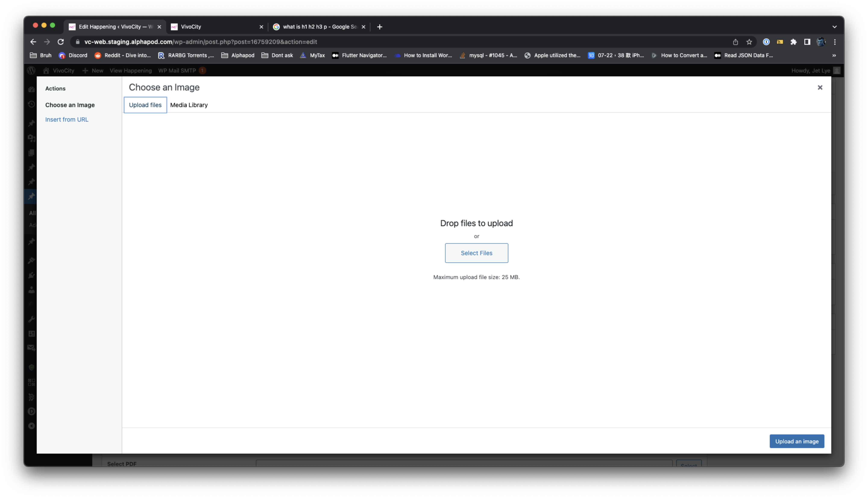
Task: Click the 1Password extension icon
Action: coord(766,42)
